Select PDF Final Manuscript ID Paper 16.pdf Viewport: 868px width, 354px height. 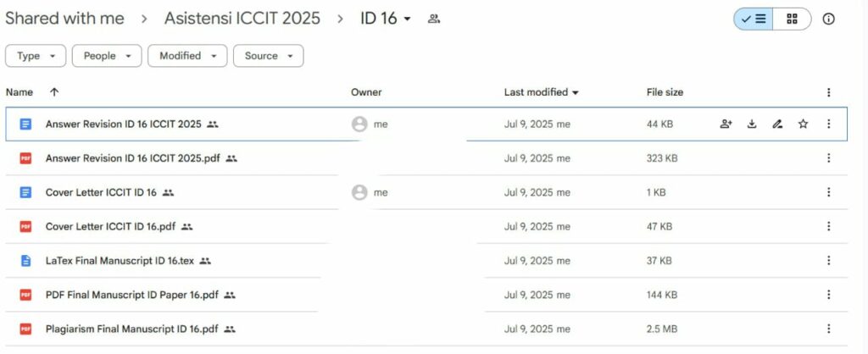131,295
